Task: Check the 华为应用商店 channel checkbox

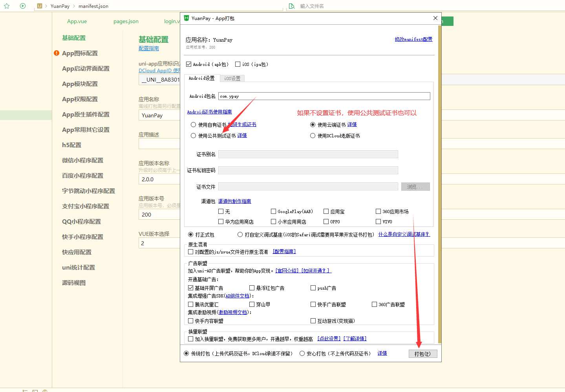Action: (x=221, y=222)
